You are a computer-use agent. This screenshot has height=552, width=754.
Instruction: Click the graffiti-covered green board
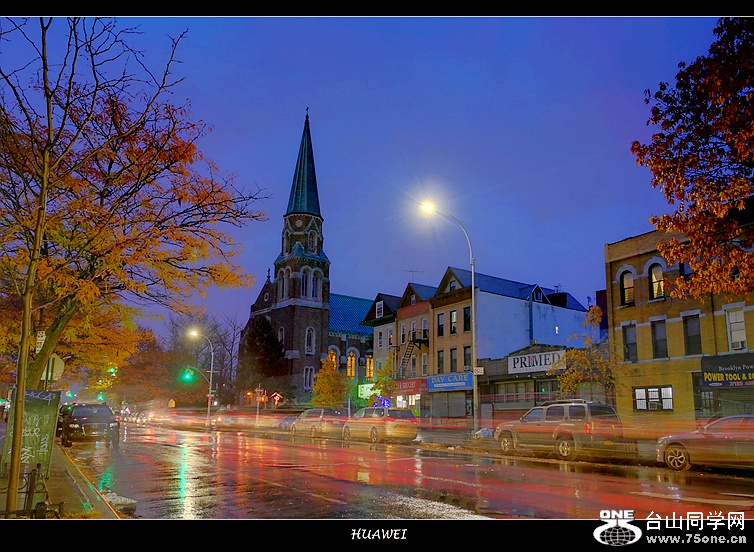[x=38, y=432]
